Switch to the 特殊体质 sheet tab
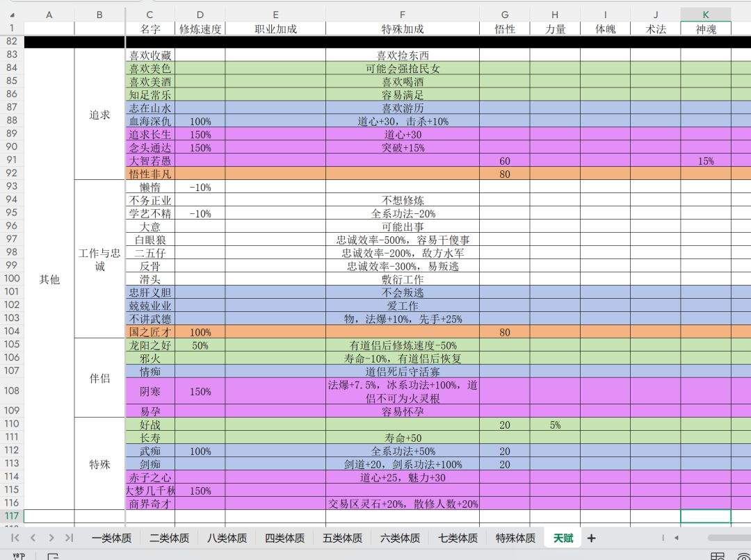 coord(515,538)
